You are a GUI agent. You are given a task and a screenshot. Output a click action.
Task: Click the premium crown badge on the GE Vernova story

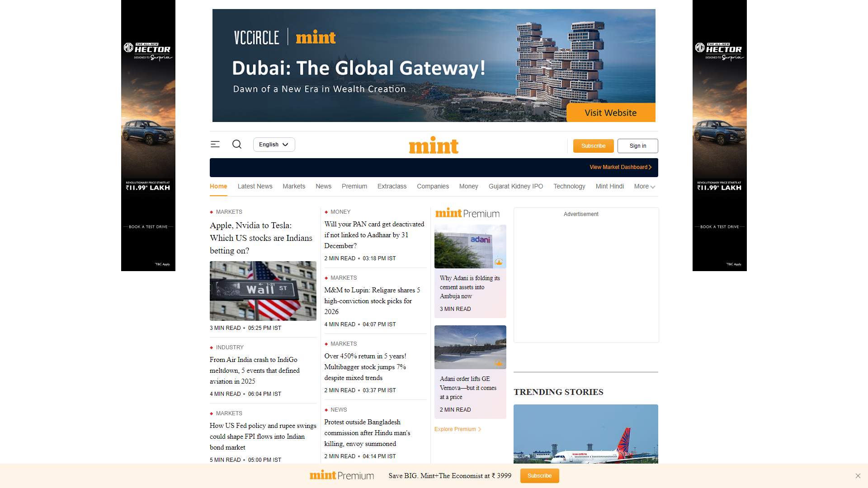tap(499, 363)
